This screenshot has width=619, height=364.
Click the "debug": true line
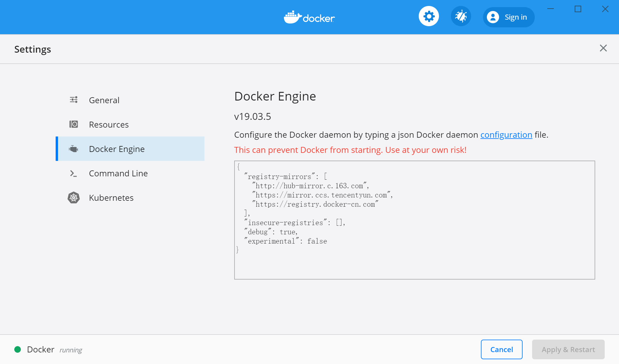tap(271, 232)
